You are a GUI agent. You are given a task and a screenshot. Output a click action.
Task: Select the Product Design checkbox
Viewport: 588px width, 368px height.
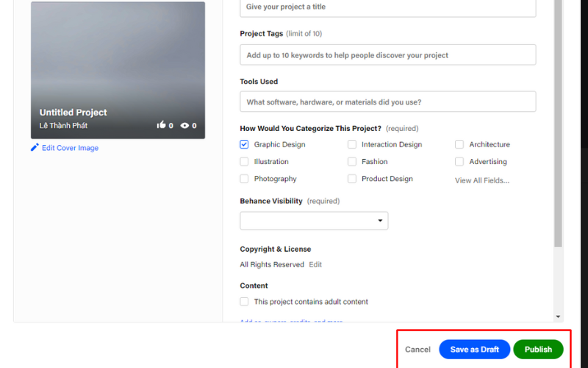pyautogui.click(x=352, y=179)
